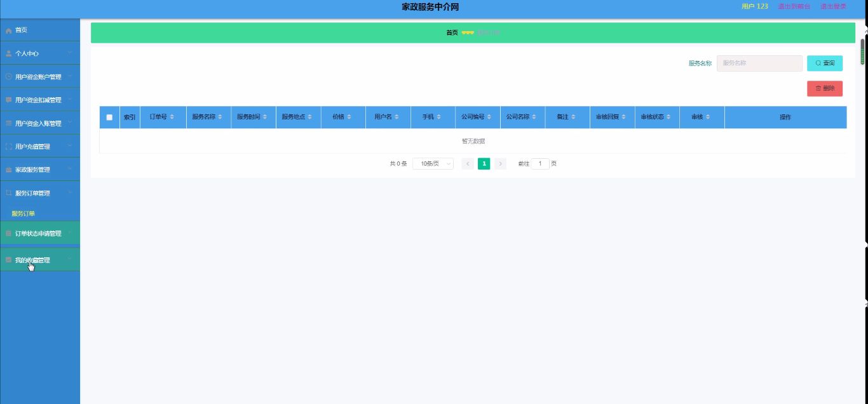Click the red 删除 delete button
868x404 pixels.
[825, 88]
